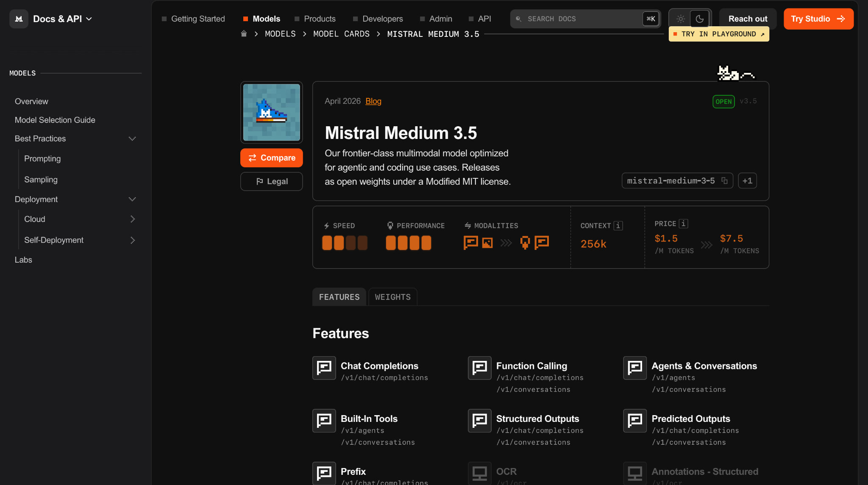This screenshot has width=868, height=485.
Task: Focus the Search Docs field
Action: [x=585, y=19]
